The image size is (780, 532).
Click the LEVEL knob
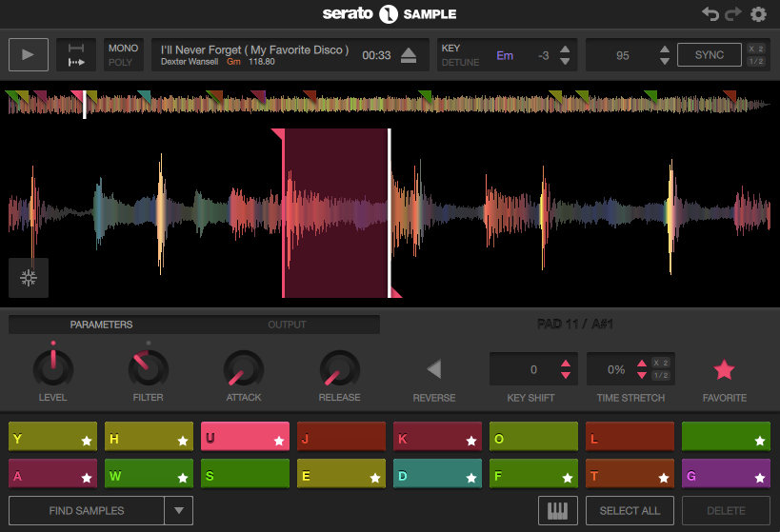click(53, 368)
